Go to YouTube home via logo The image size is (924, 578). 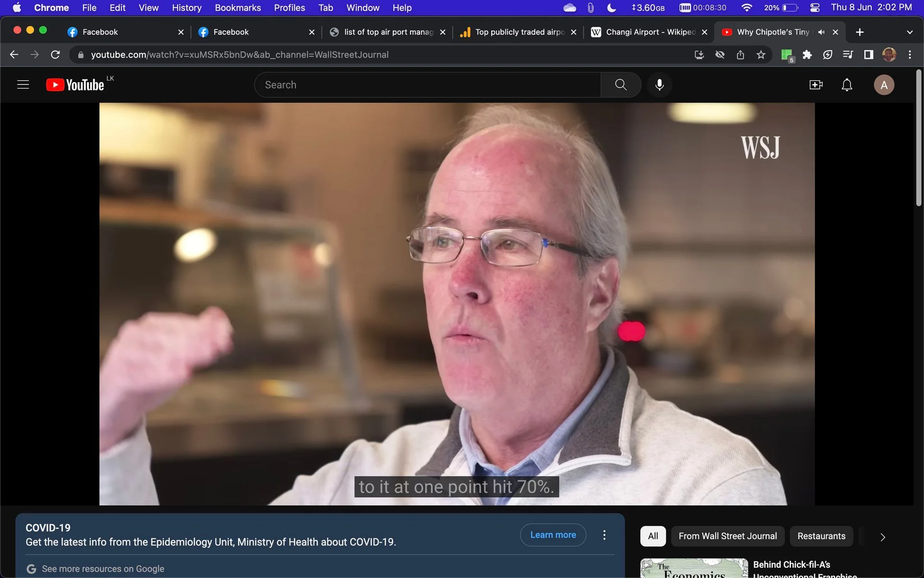(75, 85)
